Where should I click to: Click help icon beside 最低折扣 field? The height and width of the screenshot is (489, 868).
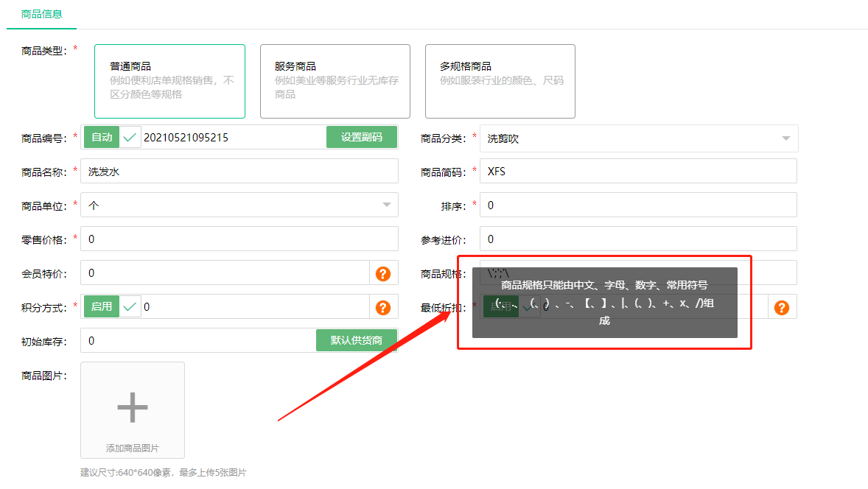tap(782, 307)
